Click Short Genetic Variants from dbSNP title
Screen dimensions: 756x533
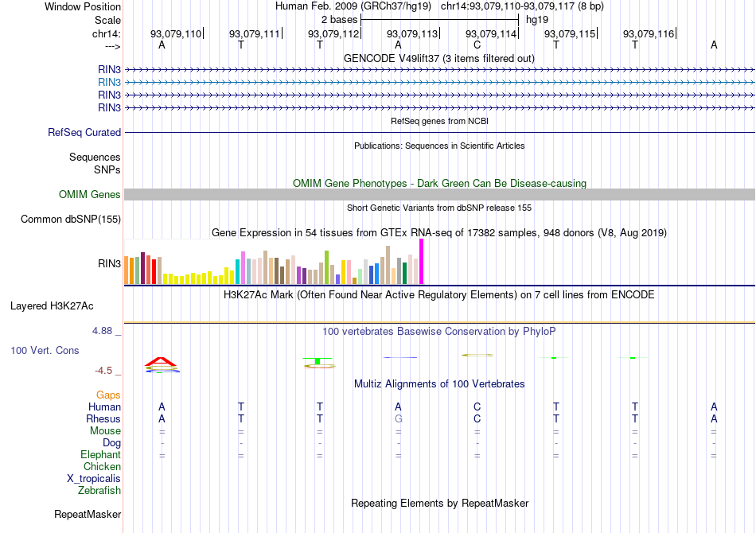pyautogui.click(x=439, y=208)
